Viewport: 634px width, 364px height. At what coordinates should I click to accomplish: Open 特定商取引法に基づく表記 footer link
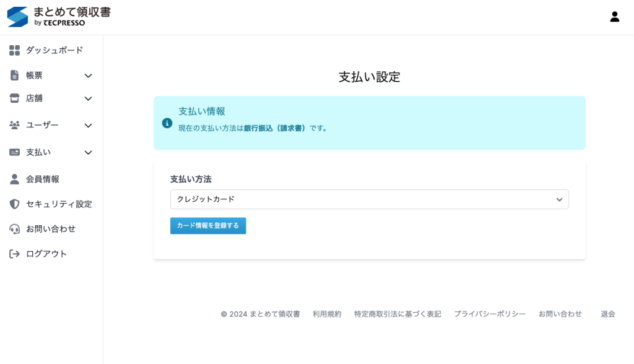(397, 314)
